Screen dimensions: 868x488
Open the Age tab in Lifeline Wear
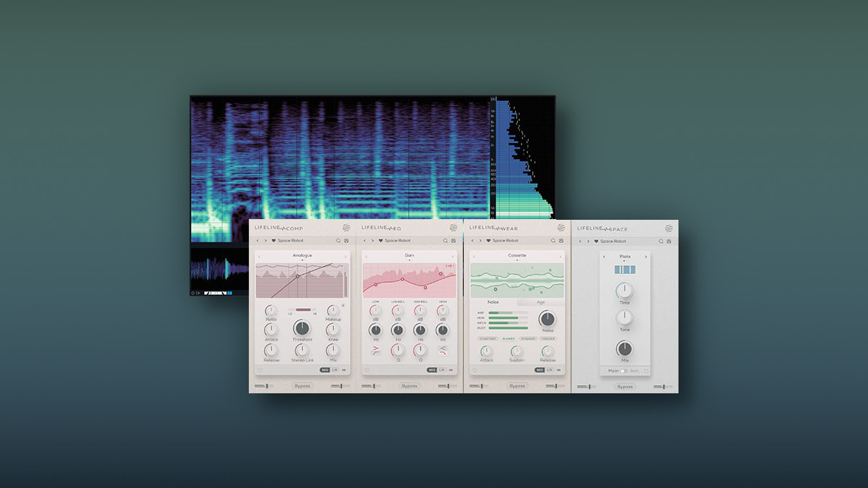pos(540,302)
